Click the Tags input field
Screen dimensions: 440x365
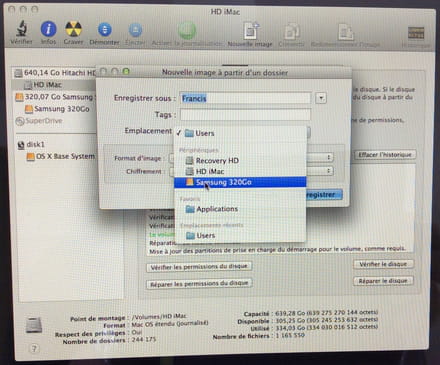246,114
